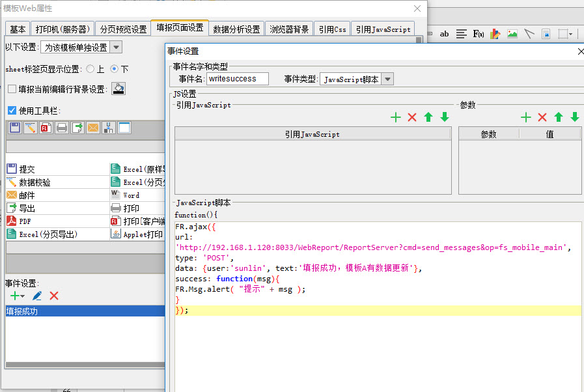Uncheck 使用工具栏 checkbox
The image size is (584, 392).
12,110
